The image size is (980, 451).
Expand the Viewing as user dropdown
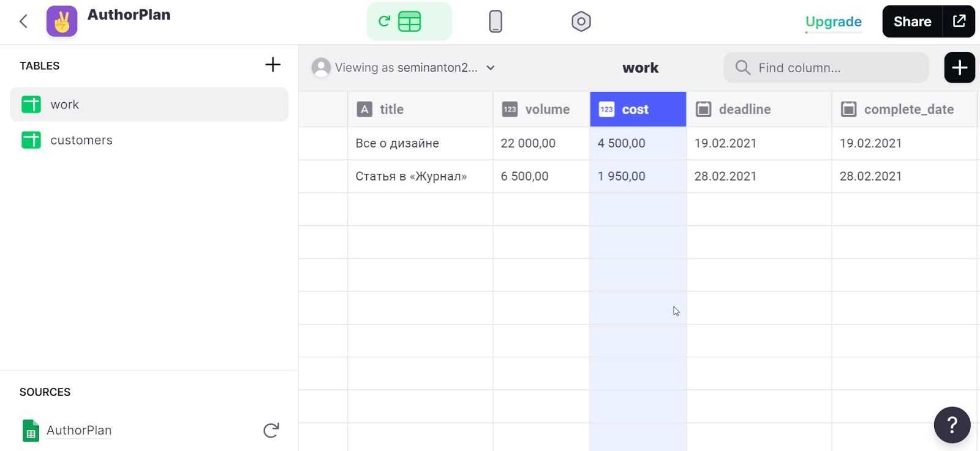404,68
